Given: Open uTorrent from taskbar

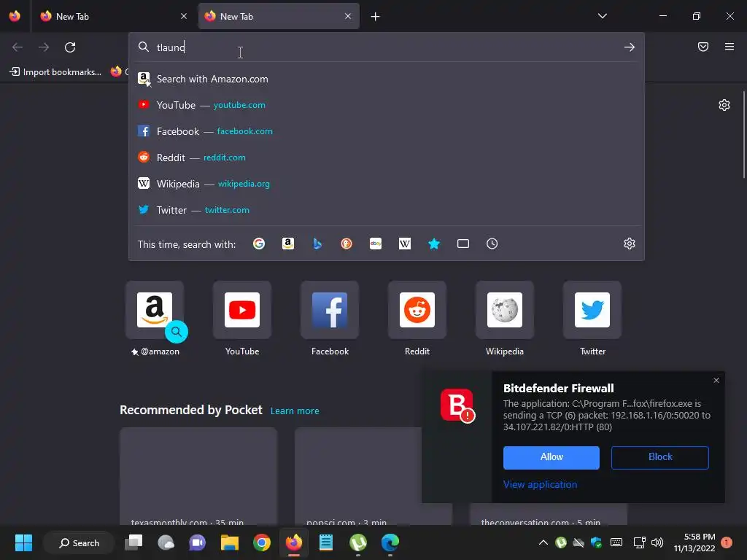Looking at the screenshot, I should [357, 542].
